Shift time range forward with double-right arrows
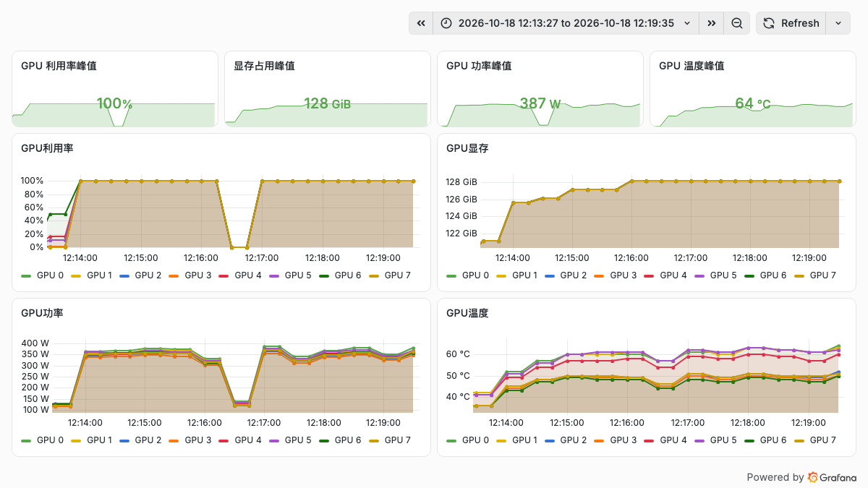 712,23
